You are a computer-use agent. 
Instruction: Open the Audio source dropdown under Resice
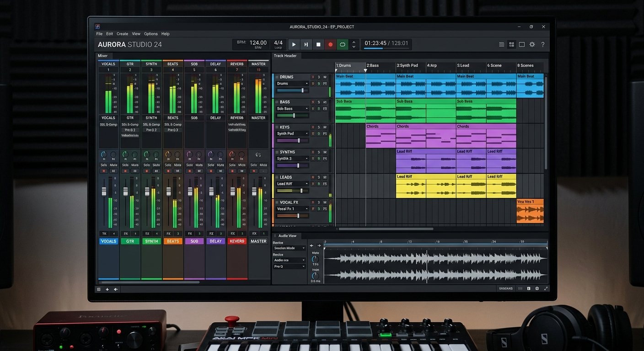point(289,260)
